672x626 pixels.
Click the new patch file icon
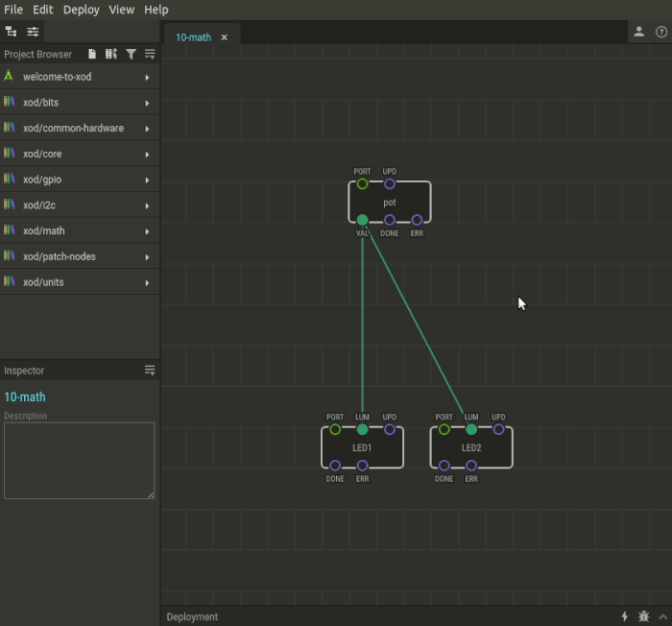pos(92,55)
